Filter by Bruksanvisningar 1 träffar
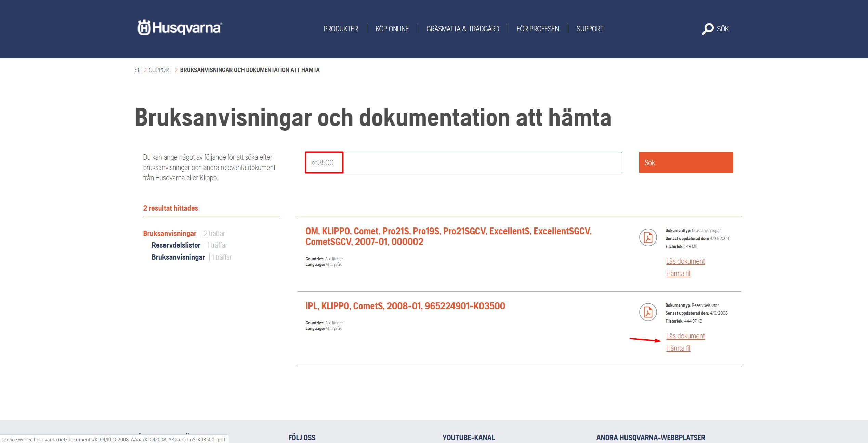868x443 pixels. pyautogui.click(x=192, y=257)
